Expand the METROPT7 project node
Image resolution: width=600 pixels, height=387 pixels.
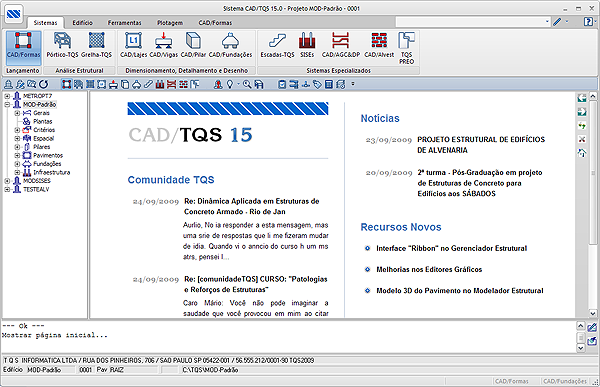coord(7,96)
